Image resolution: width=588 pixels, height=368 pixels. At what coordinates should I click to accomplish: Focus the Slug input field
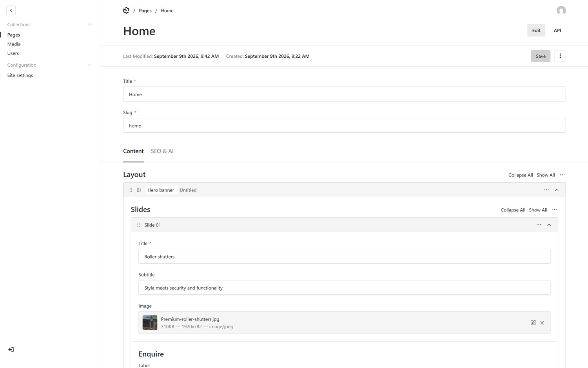point(344,126)
